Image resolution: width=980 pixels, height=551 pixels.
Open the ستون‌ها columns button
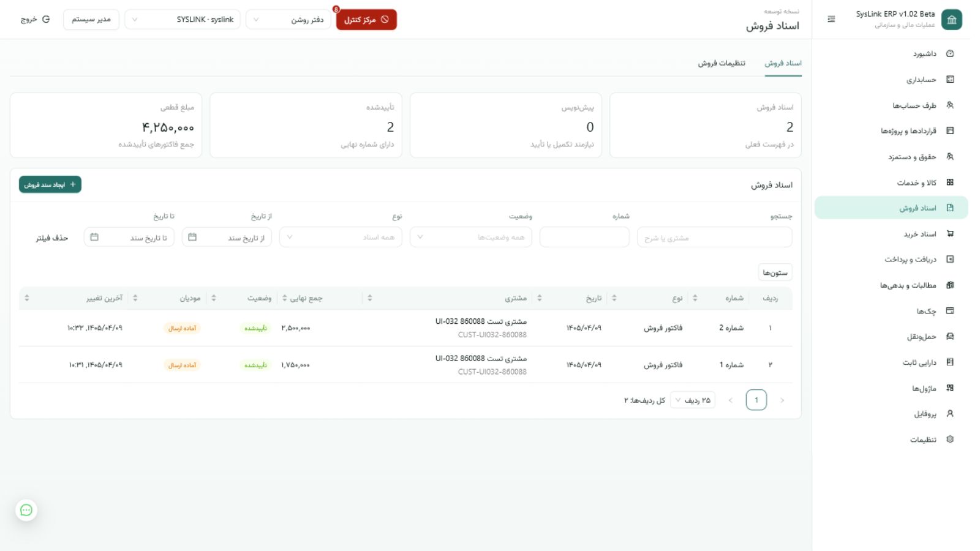click(775, 272)
